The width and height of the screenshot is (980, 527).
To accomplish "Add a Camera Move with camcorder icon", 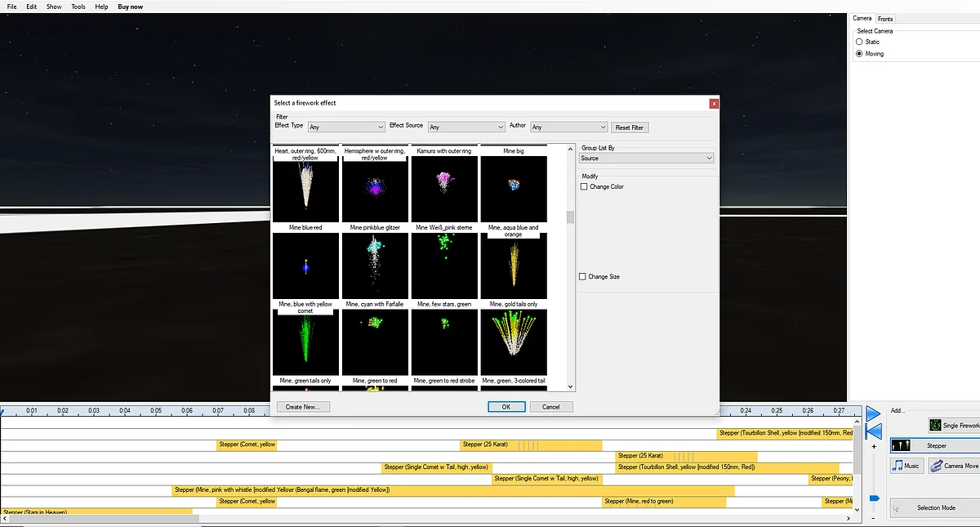I will [x=954, y=465].
